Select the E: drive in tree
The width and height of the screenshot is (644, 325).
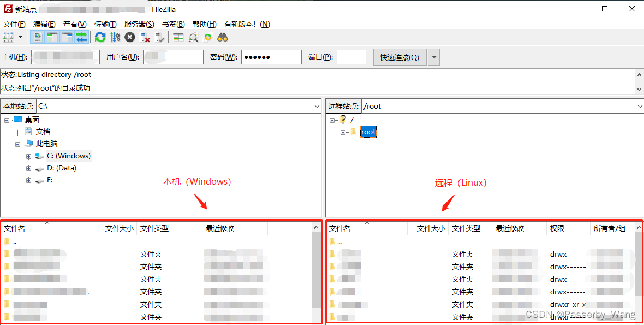(x=50, y=180)
